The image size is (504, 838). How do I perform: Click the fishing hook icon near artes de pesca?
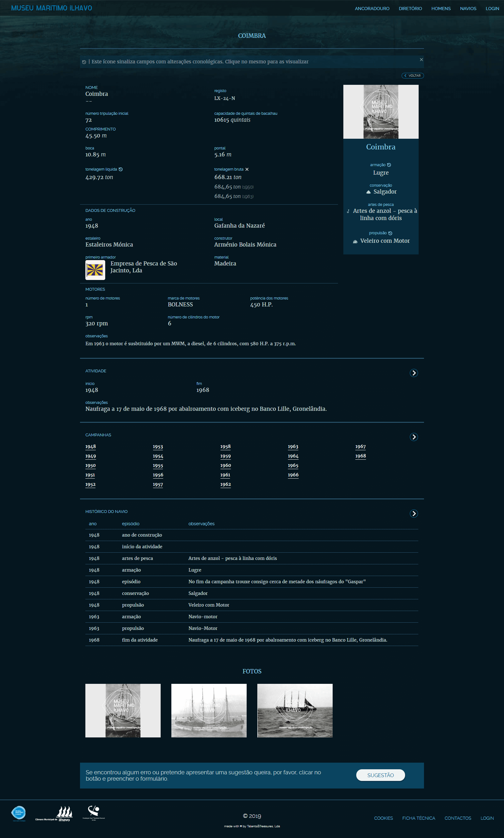[x=348, y=211]
